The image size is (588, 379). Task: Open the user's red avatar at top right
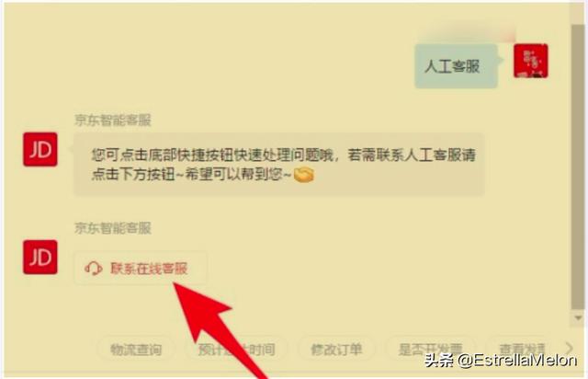(x=531, y=61)
